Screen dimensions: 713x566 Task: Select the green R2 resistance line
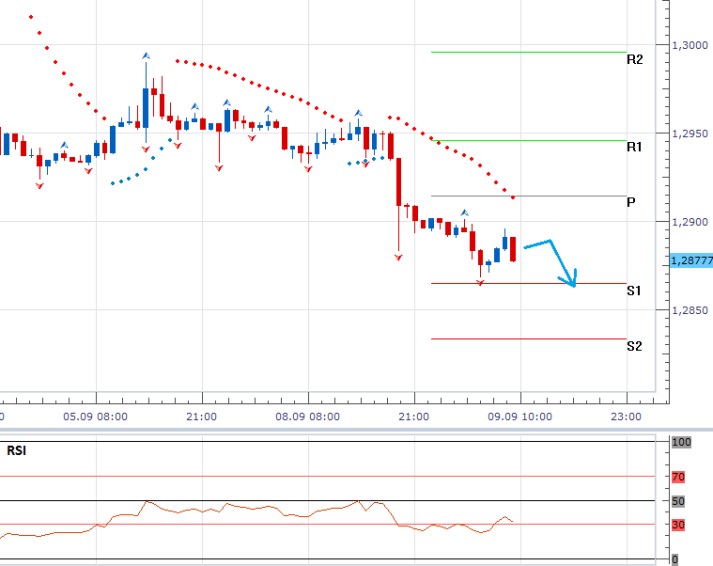pyautogui.click(x=528, y=52)
